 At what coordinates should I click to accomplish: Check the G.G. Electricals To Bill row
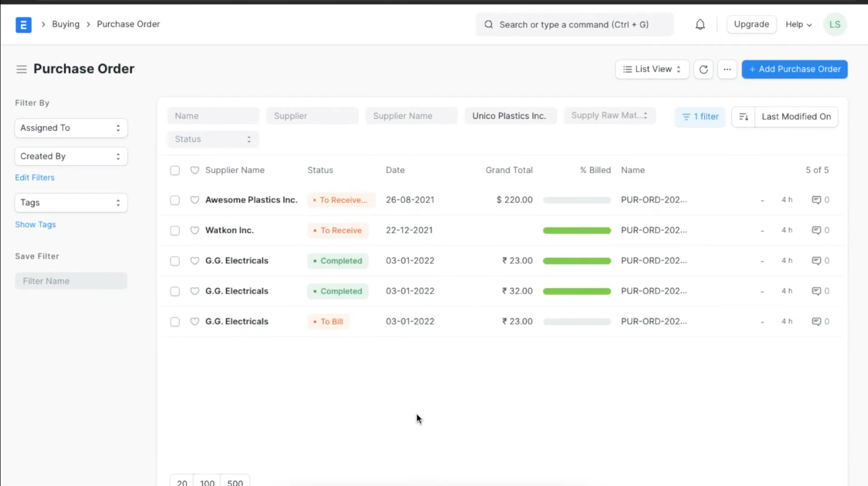click(175, 321)
